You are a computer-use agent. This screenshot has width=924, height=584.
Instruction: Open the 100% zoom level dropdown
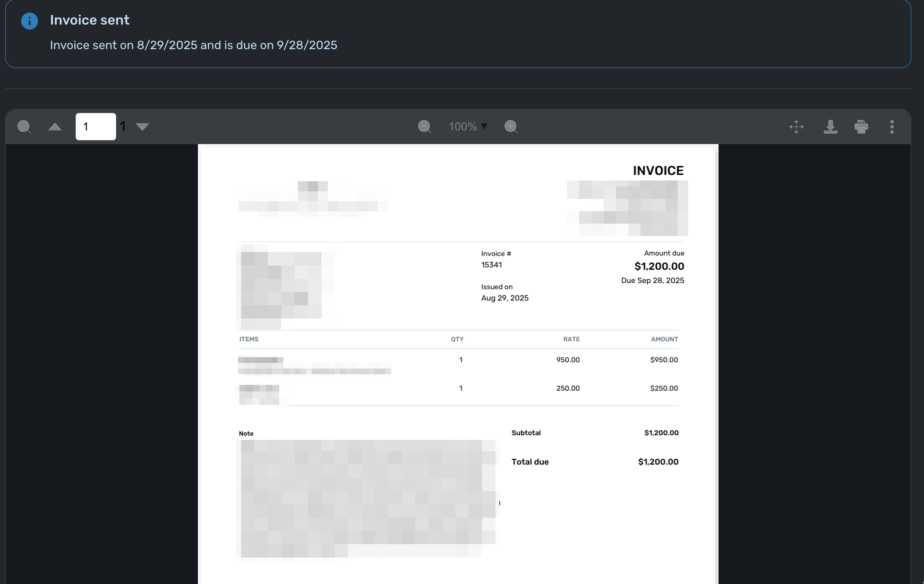click(468, 127)
